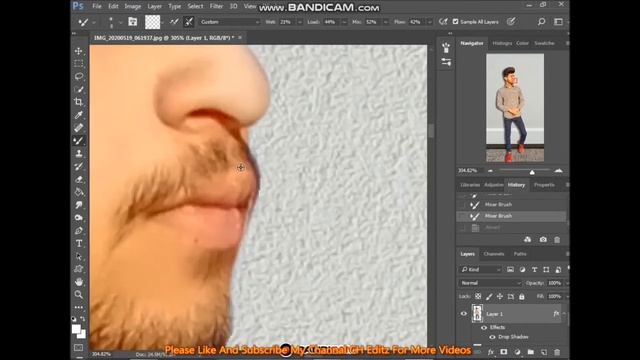Open the Edit Toolbar ellipsis button
This screenshot has width=640, height=360.
(79, 307)
